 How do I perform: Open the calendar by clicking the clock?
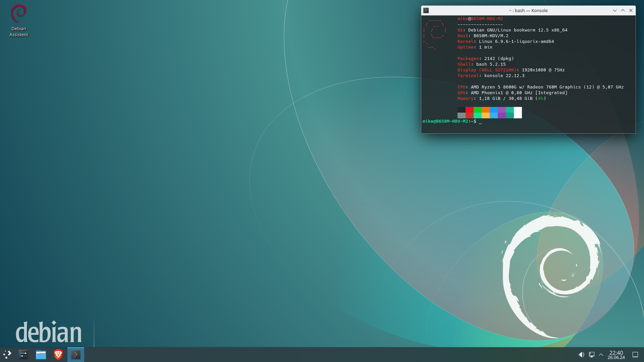[616, 354]
